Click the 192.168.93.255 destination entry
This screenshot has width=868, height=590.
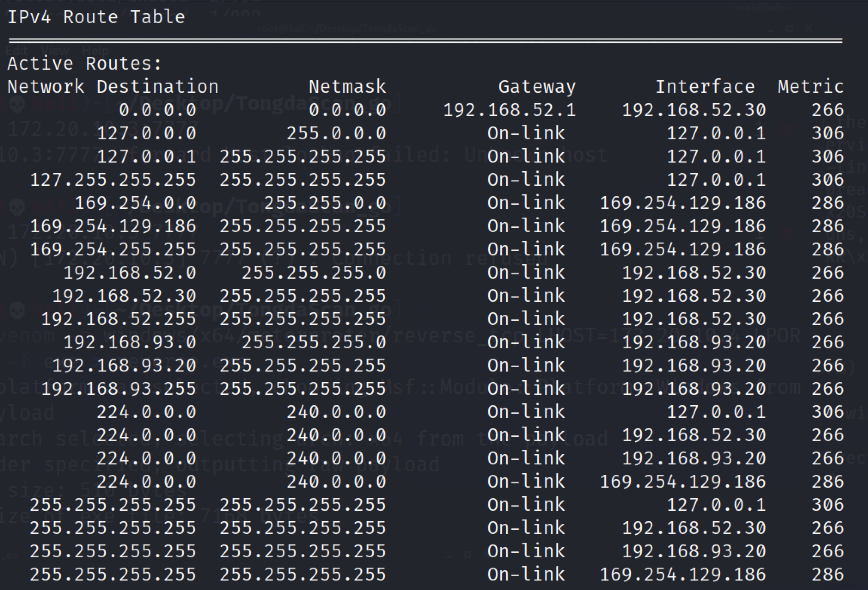119,389
